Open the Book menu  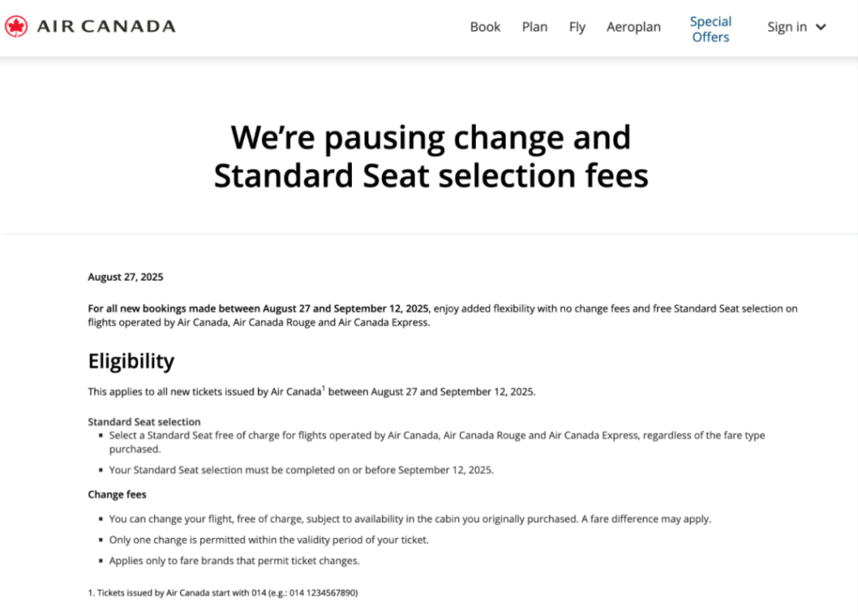485,27
